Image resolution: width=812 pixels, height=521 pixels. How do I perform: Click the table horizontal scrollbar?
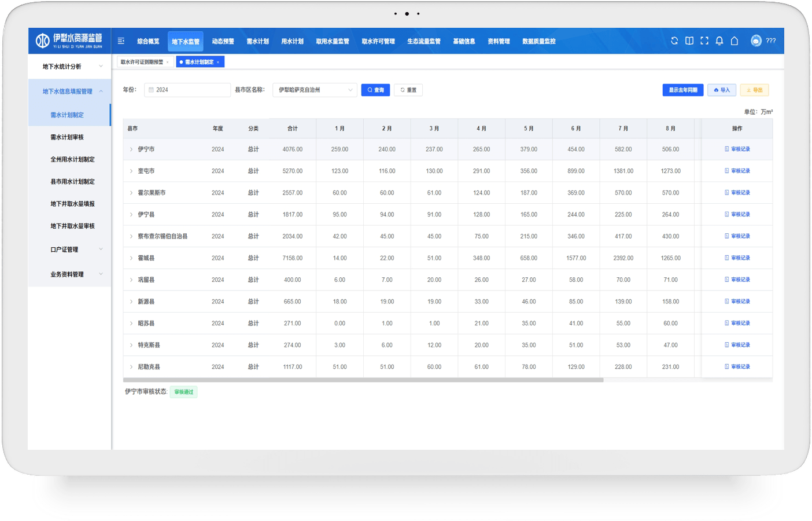[363, 380]
